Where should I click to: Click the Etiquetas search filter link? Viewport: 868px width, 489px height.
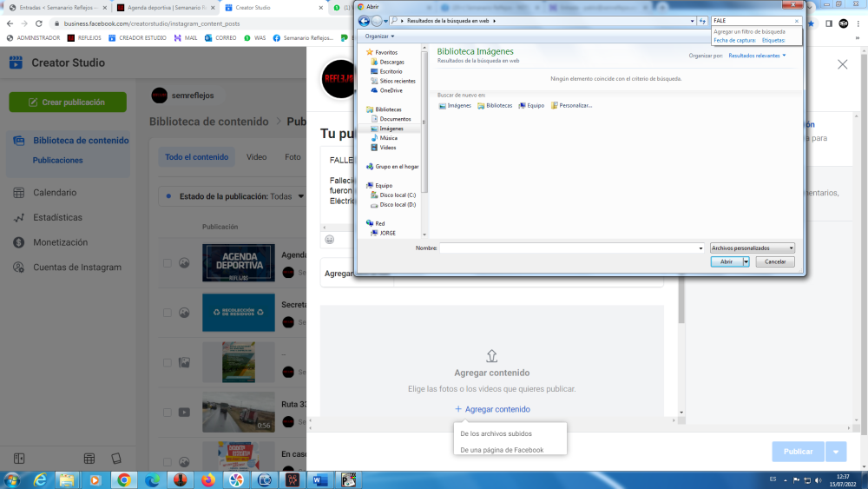773,41
